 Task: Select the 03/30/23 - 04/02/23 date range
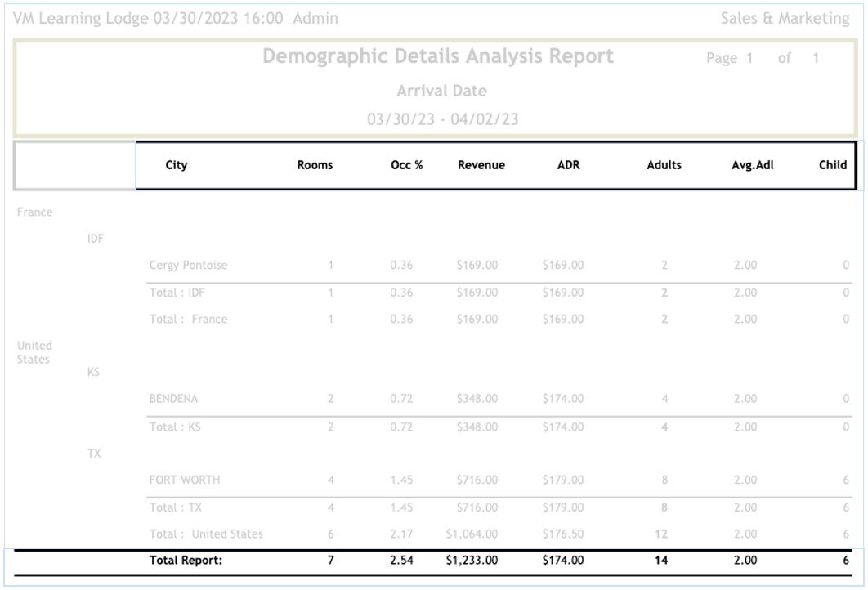click(x=441, y=119)
